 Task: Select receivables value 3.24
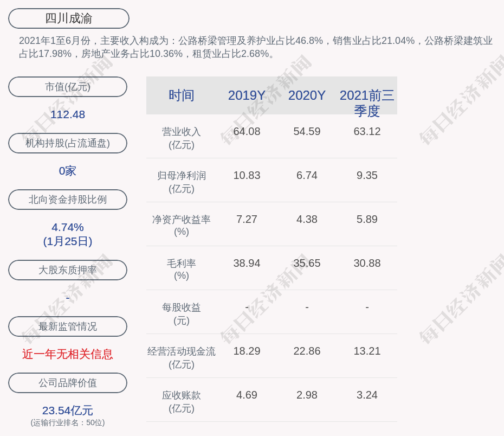367,395
